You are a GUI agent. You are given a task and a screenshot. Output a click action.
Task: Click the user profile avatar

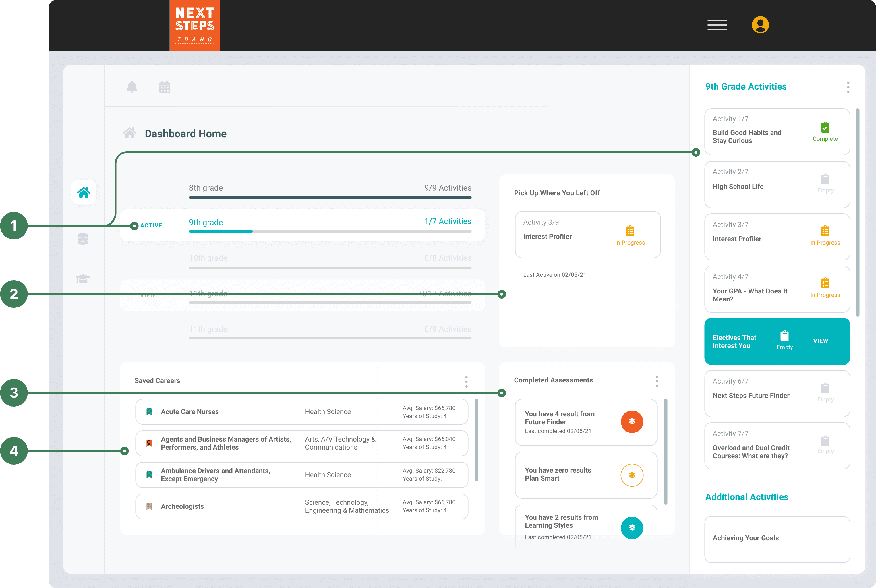pos(760,25)
